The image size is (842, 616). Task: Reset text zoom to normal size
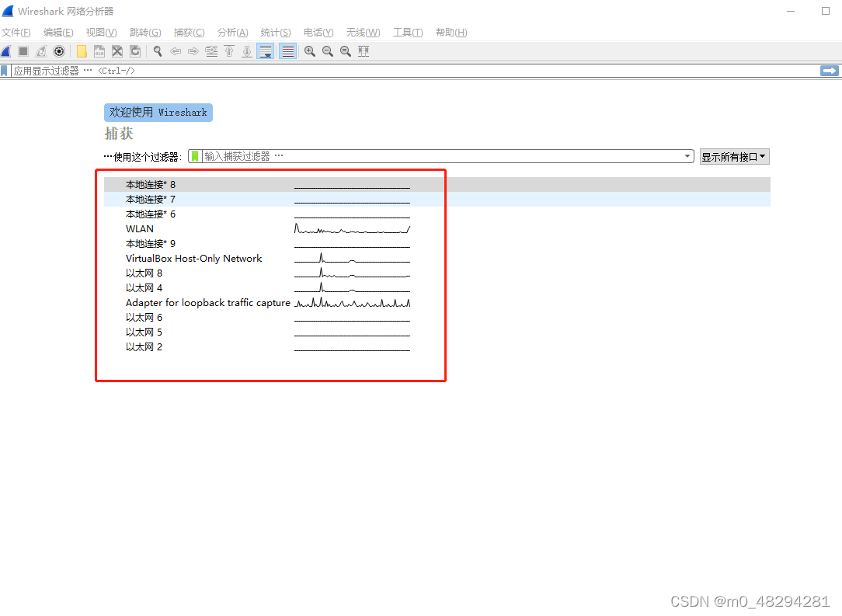click(346, 51)
